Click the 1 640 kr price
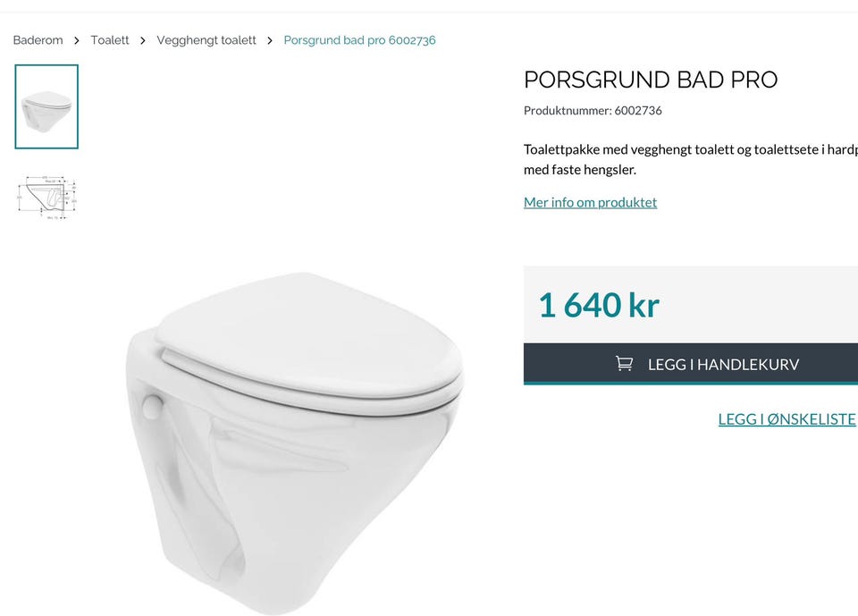 599,305
